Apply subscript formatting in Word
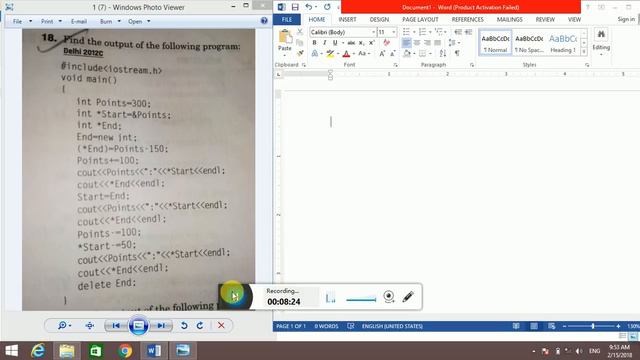 (x=361, y=43)
